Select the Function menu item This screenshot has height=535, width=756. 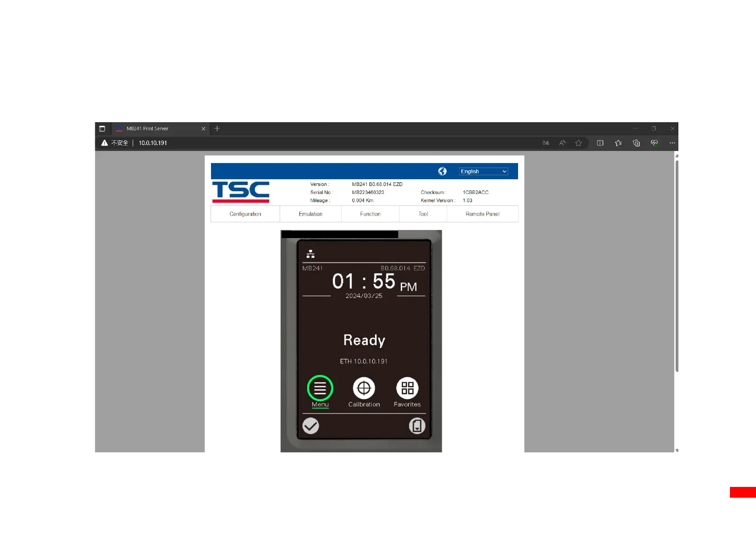point(370,214)
